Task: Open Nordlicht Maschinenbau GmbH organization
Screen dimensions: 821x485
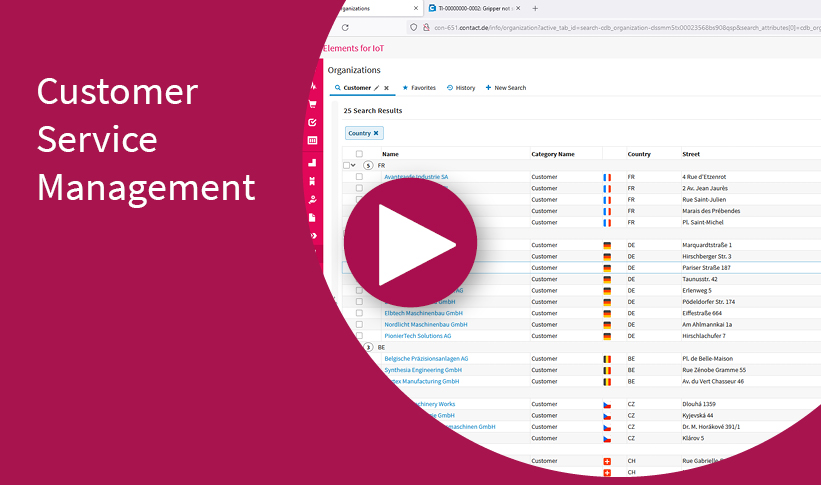Action: (426, 324)
